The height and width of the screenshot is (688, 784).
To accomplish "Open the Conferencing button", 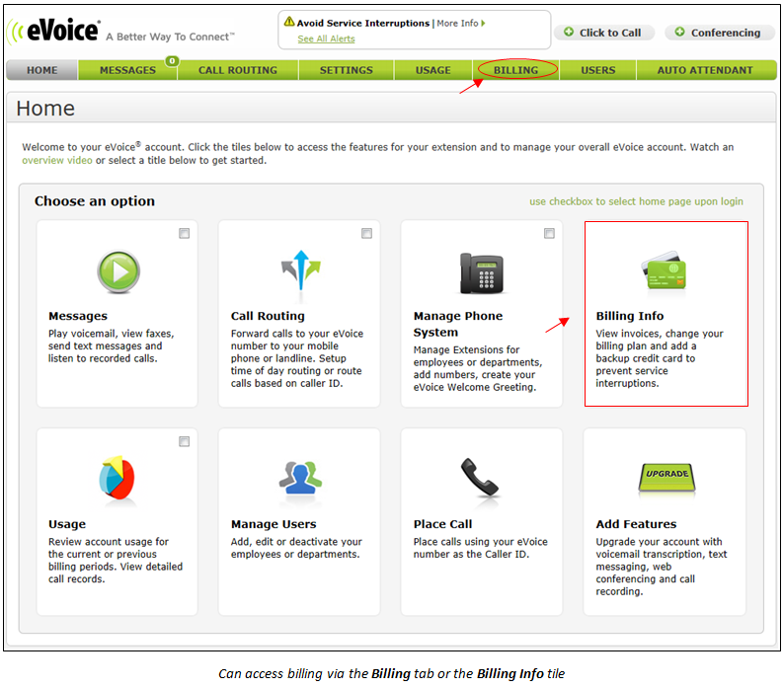I will pyautogui.click(x=719, y=33).
